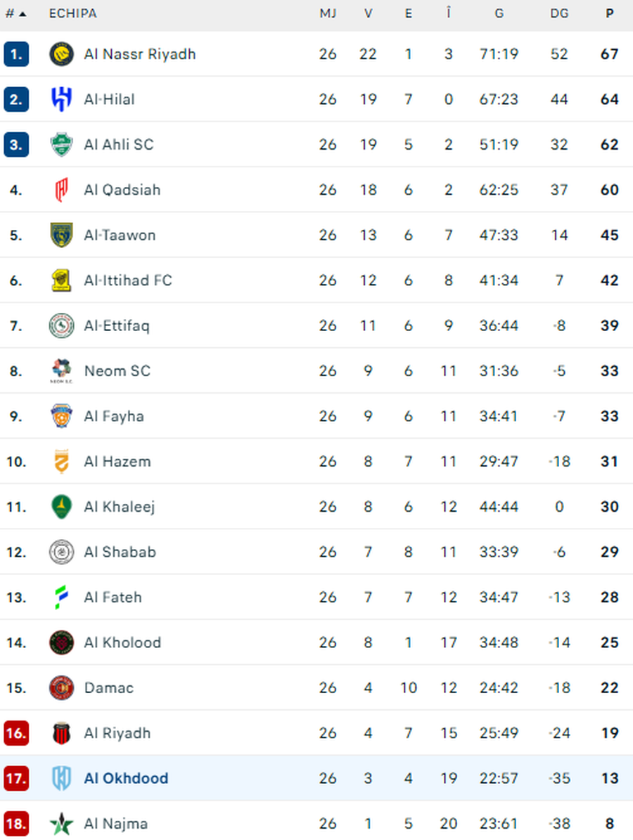Screen dimensions: 633x840
Task: Click the Al Nassr Riyadh club logo
Action: pyautogui.click(x=62, y=54)
